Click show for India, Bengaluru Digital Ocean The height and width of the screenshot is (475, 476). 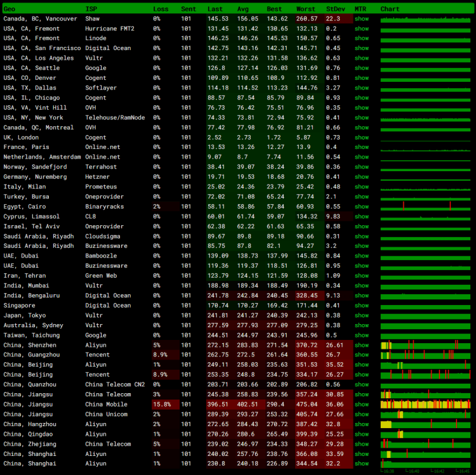click(x=361, y=296)
